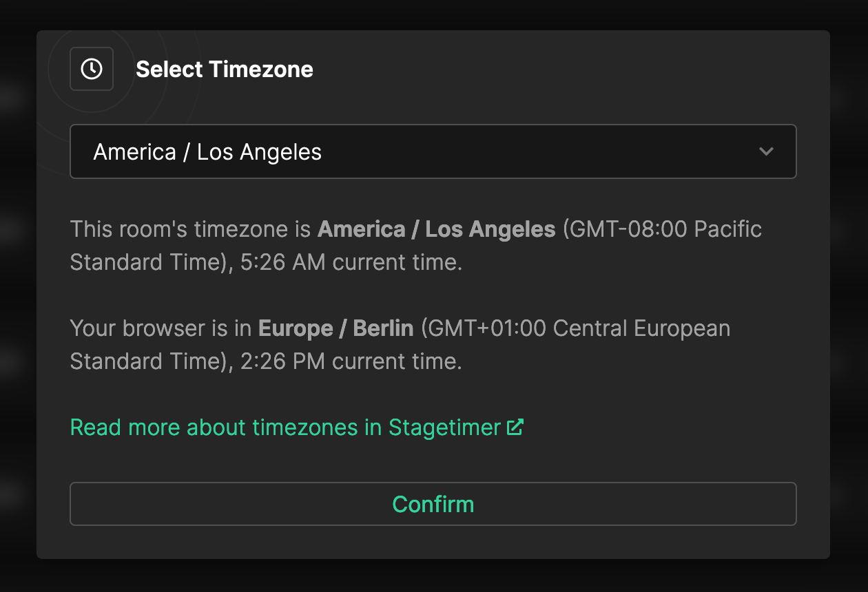Screen dimensions: 868x592
Task: Click the circular clock symbol in the header
Action: [x=91, y=69]
